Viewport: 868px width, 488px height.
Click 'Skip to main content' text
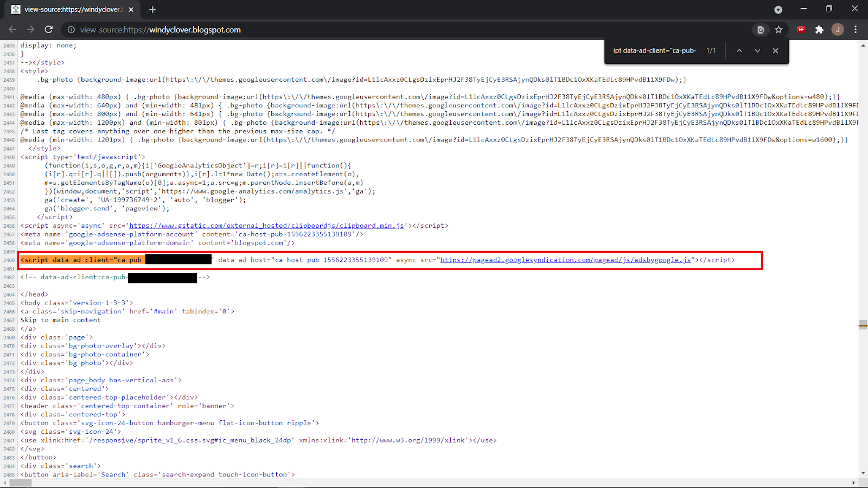(x=60, y=320)
